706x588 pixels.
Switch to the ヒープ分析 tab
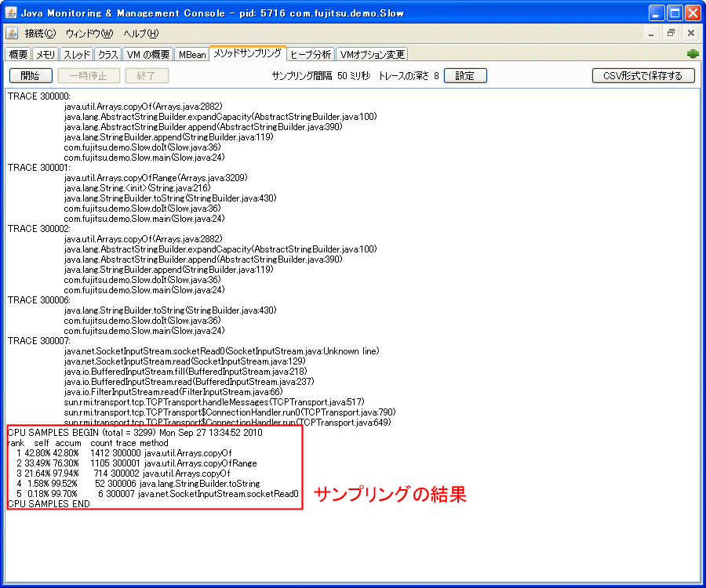click(311, 54)
